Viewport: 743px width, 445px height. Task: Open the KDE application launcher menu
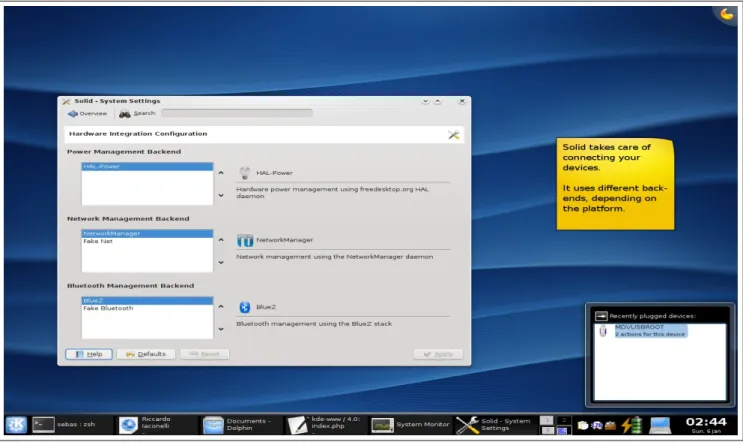click(16, 424)
